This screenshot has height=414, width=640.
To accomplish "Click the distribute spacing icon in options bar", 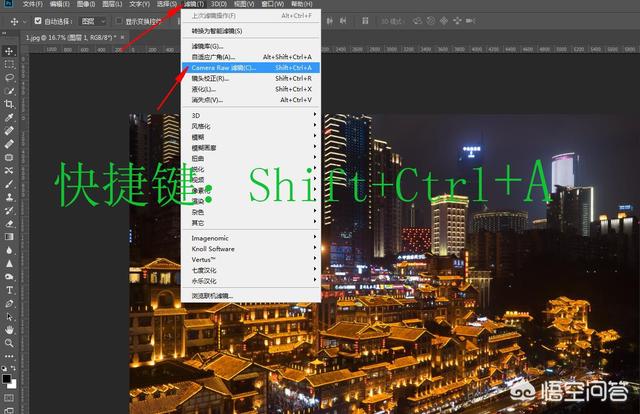I will [365, 20].
